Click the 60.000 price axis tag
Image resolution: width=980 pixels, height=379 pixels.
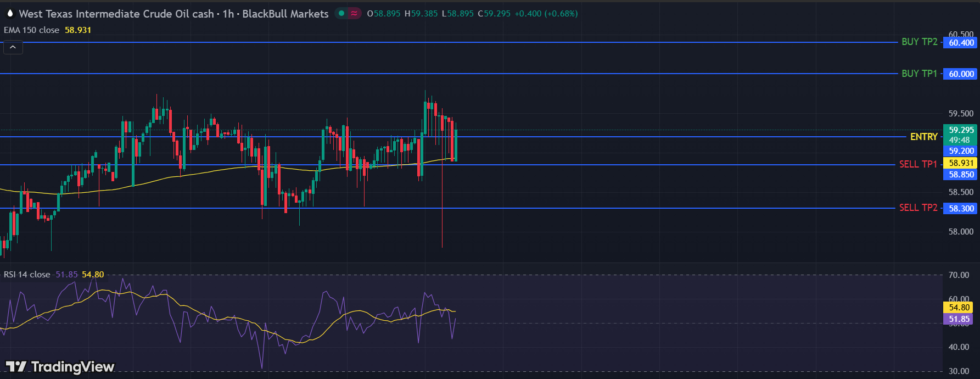click(961, 74)
